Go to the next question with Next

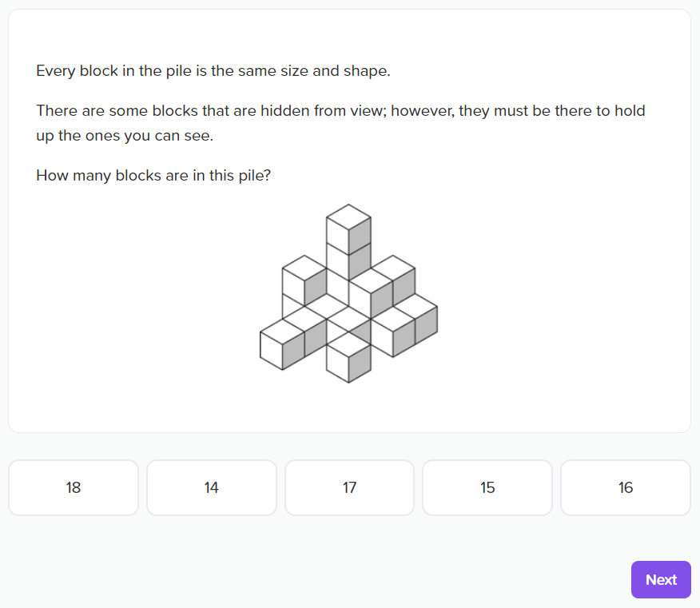661,579
